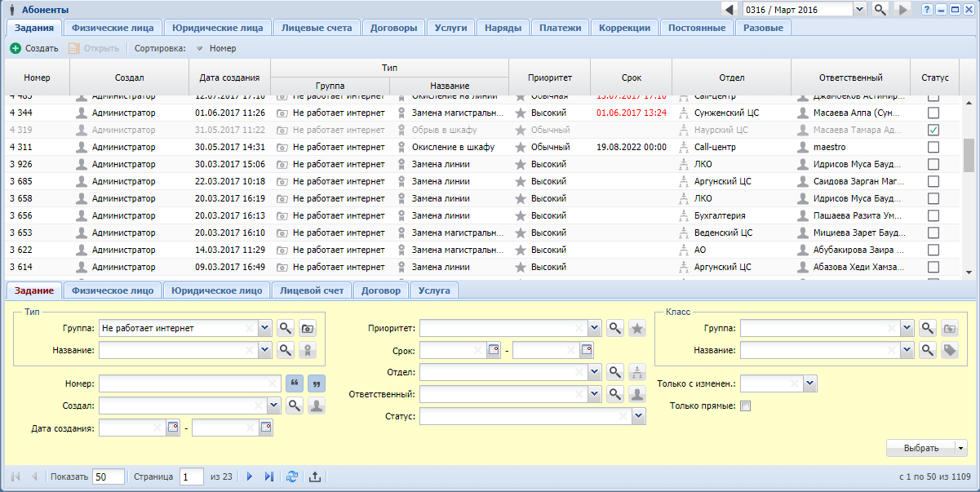Enable Только прямые checkbox

coord(745,406)
